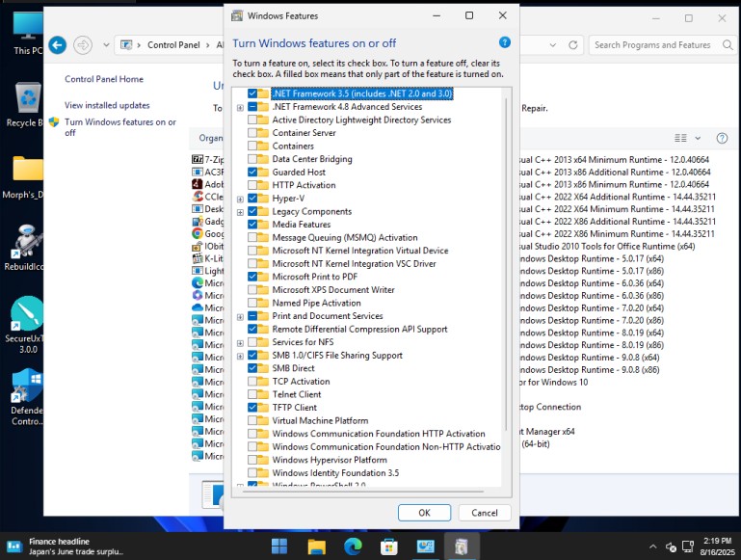
Task: Click the Windows Features title bar icon
Action: click(x=237, y=15)
